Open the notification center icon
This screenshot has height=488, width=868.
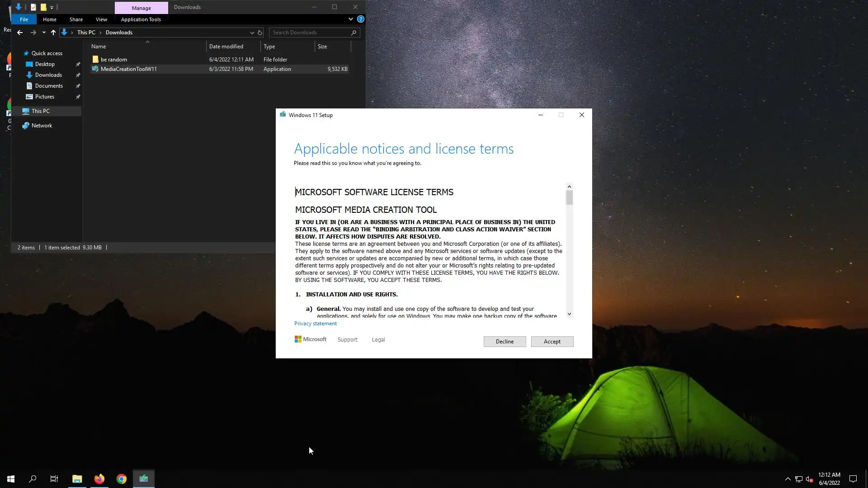click(x=853, y=479)
